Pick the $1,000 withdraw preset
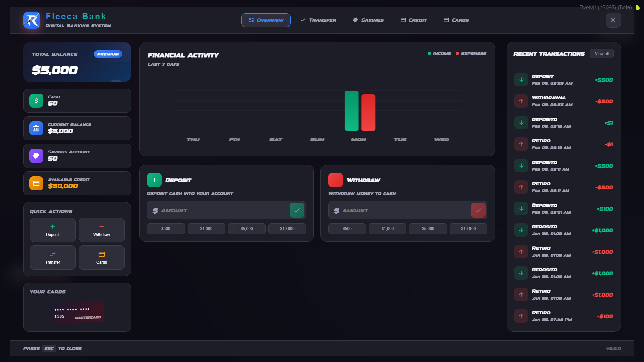The image size is (644, 362). click(x=388, y=229)
